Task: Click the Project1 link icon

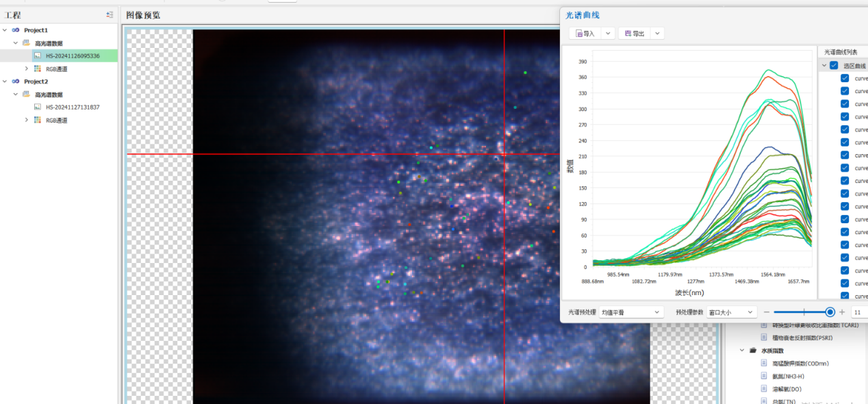Action: coord(15,30)
